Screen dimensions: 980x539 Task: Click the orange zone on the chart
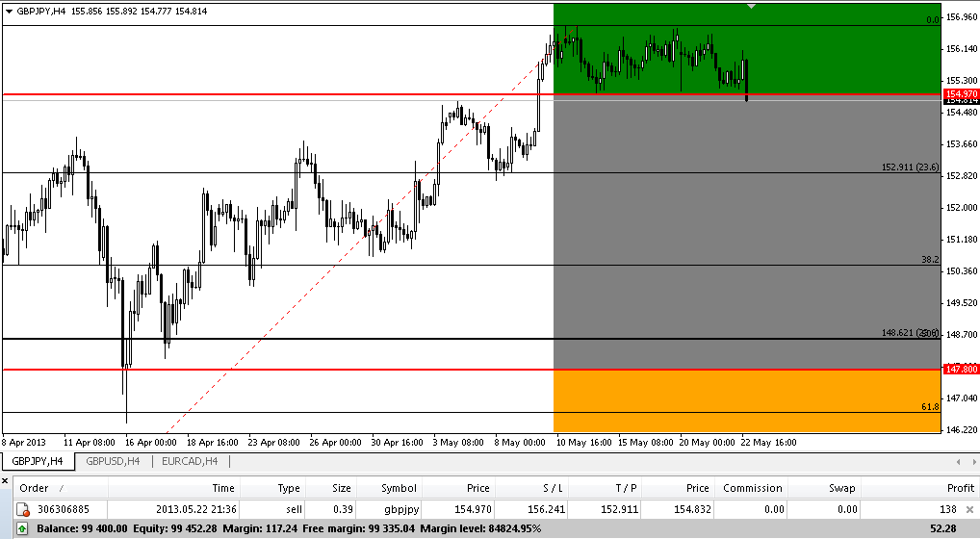pyautogui.click(x=745, y=401)
